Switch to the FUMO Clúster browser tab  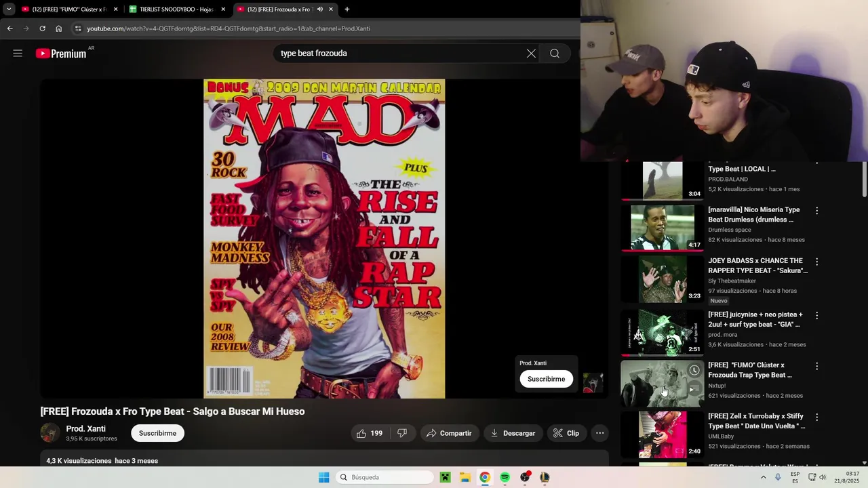point(64,9)
